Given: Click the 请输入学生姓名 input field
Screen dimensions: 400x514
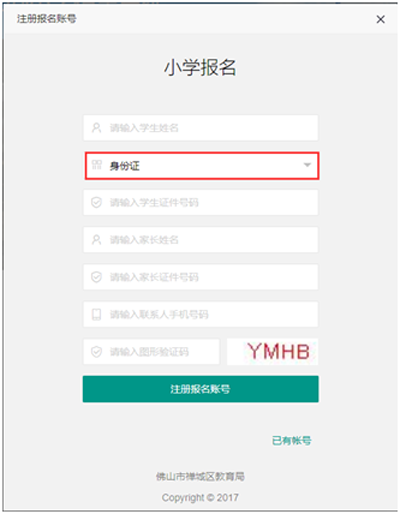Looking at the screenshot, I should pyautogui.click(x=201, y=128).
